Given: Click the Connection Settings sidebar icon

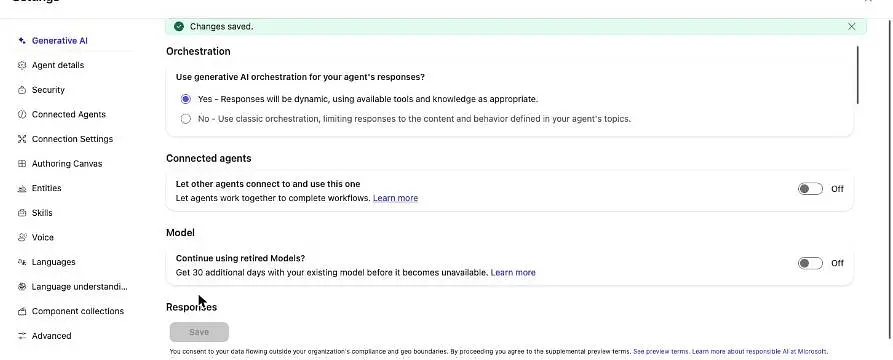Looking at the screenshot, I should pos(22,139).
